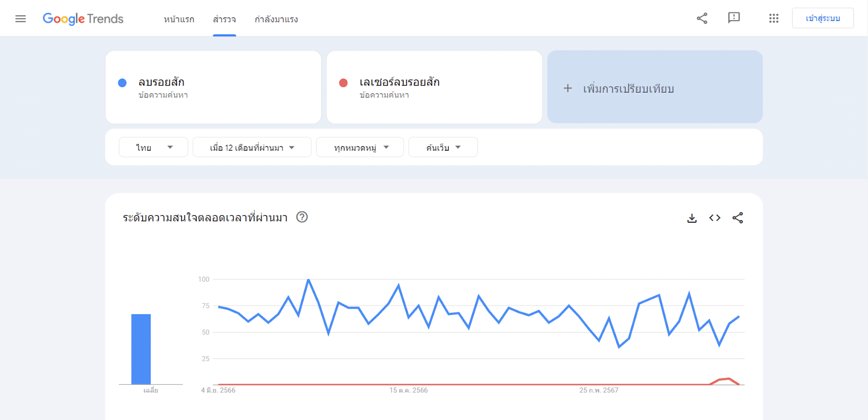This screenshot has height=420, width=868.
Task: Click the blue dot of ลบรอยสัก
Action: 122,82
